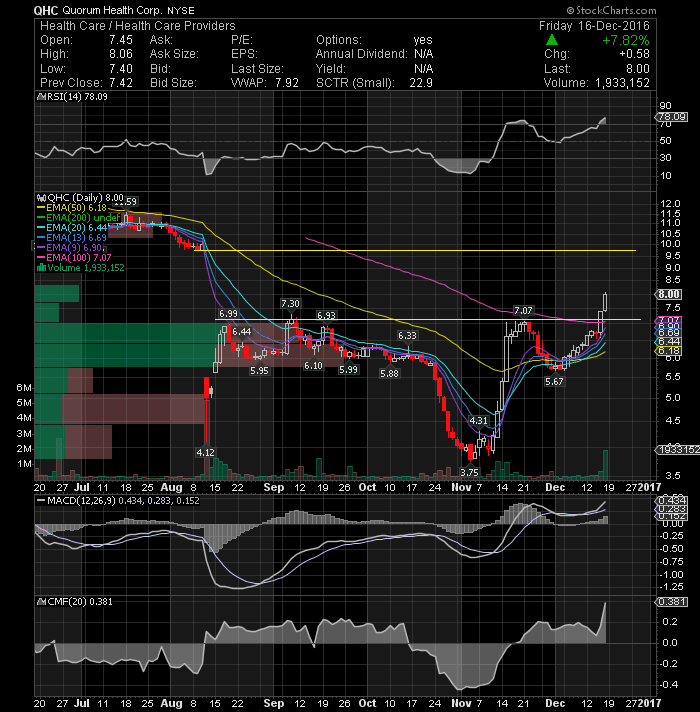Click the Annual Dividend label
700x712 pixels.
[362, 54]
